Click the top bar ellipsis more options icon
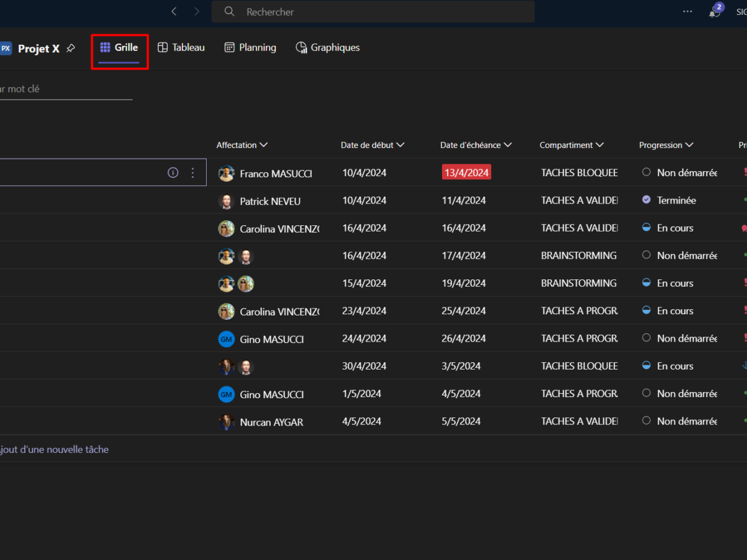This screenshot has height=560, width=747. pos(687,11)
